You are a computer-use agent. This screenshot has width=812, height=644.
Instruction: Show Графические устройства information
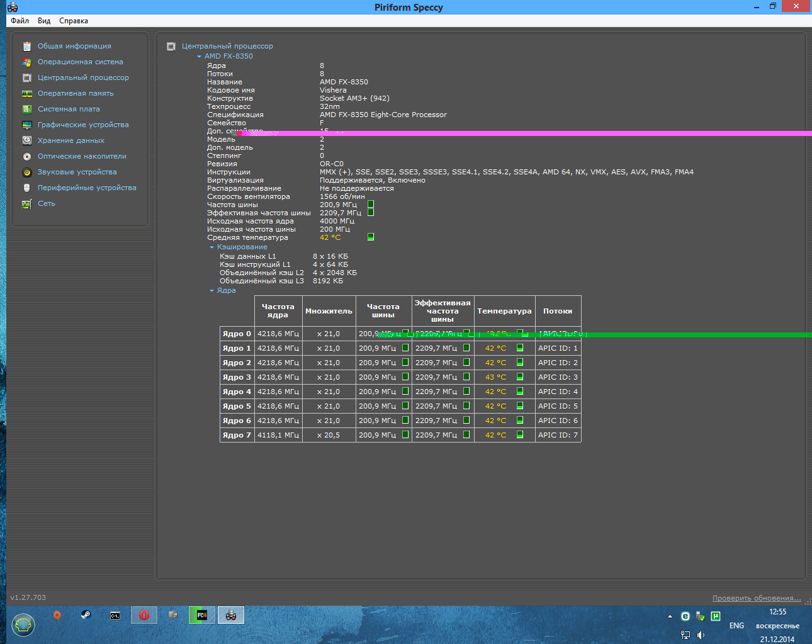(x=83, y=125)
